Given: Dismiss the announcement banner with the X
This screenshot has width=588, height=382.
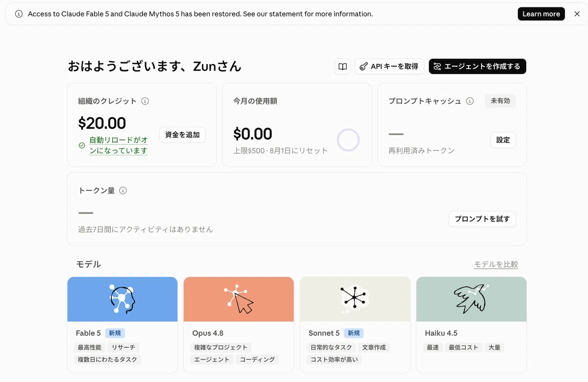Looking at the screenshot, I should point(577,14).
